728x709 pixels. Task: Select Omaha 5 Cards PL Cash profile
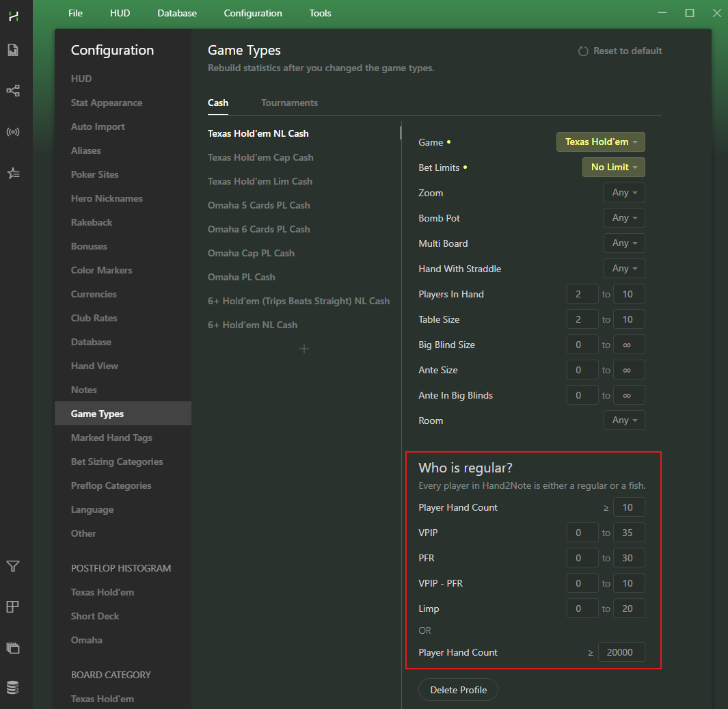tap(258, 205)
